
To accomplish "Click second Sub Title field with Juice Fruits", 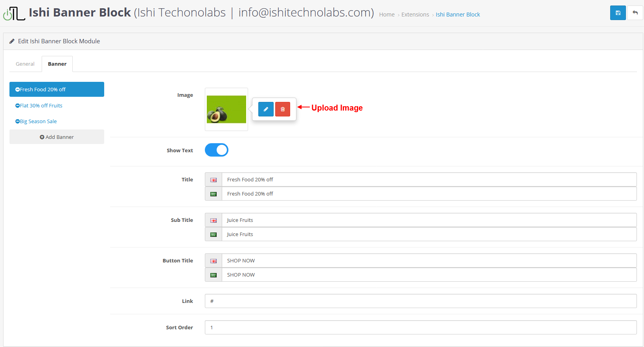I will 429,234.
